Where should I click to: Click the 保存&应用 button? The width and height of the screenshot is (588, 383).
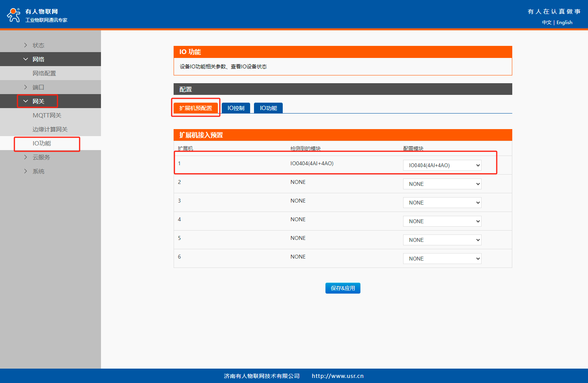[x=343, y=288]
